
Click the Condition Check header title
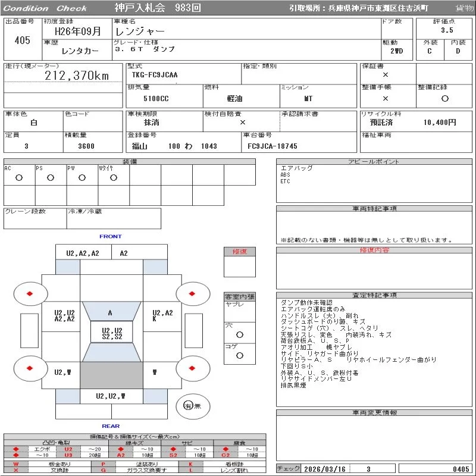click(45, 8)
